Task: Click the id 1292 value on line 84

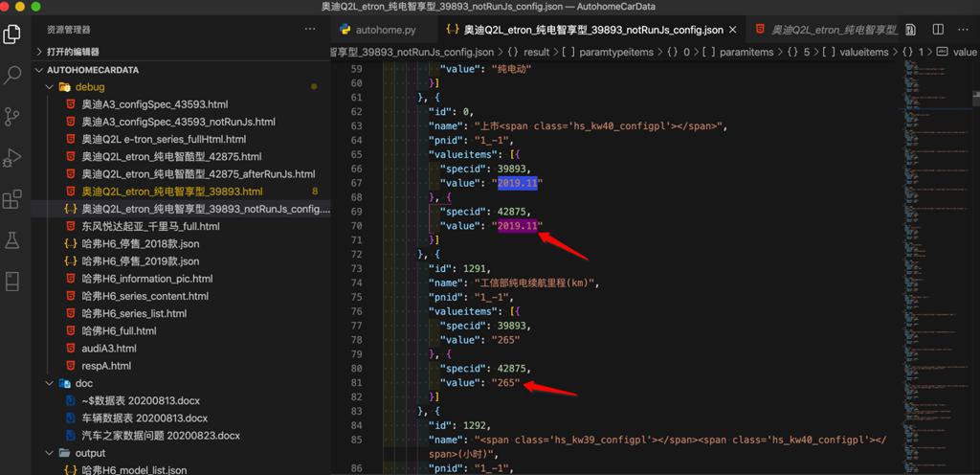Action: [475, 425]
